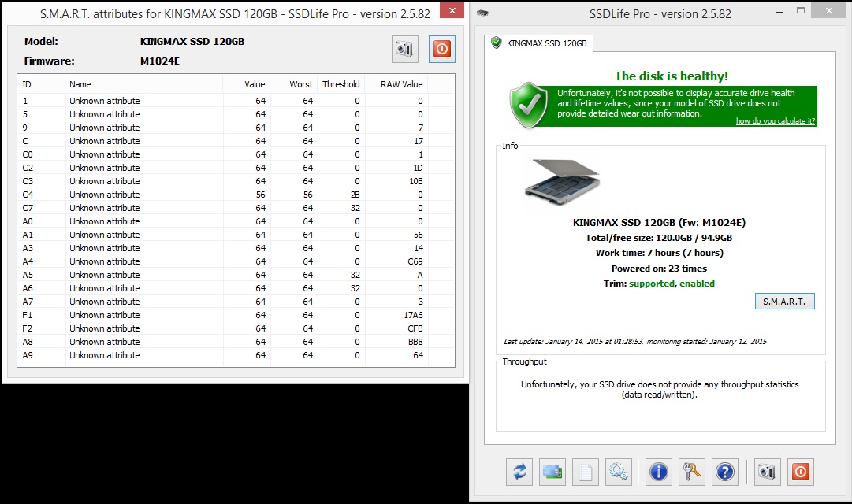This screenshot has width=852, height=504.
Task: Open the keys registration icon
Action: point(692,472)
